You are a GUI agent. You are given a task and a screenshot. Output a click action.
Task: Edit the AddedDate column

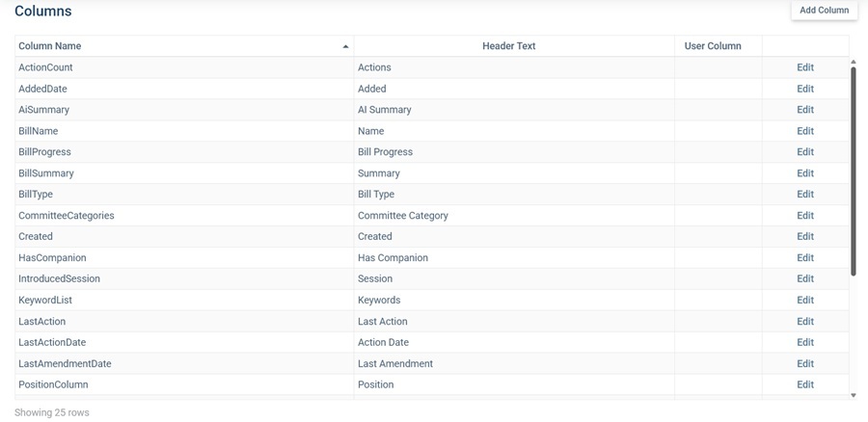[805, 89]
